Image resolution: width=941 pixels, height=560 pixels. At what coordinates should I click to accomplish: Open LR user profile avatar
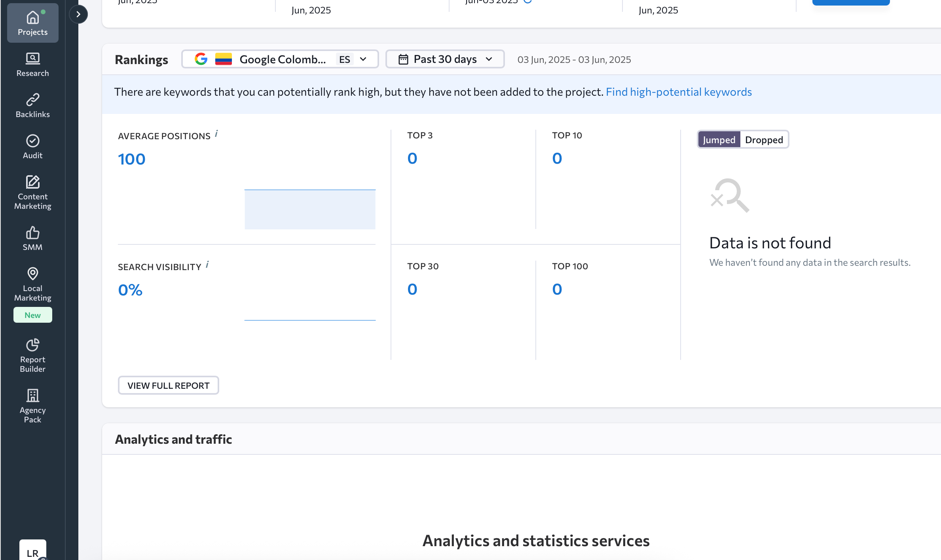(x=32, y=552)
